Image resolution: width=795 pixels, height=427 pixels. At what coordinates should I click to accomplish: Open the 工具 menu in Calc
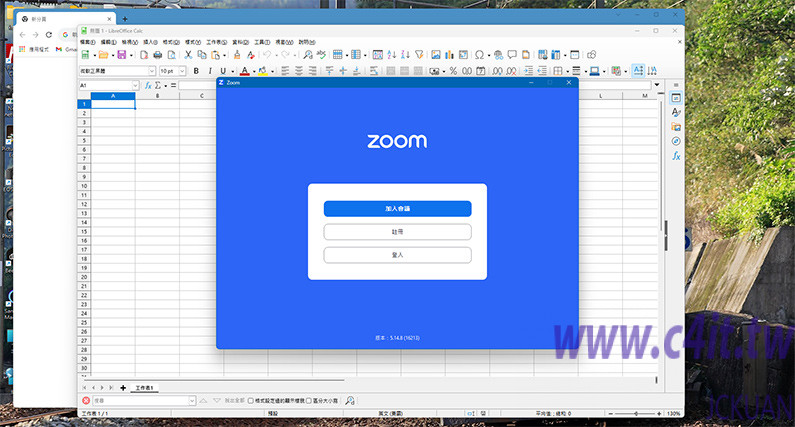coord(262,42)
